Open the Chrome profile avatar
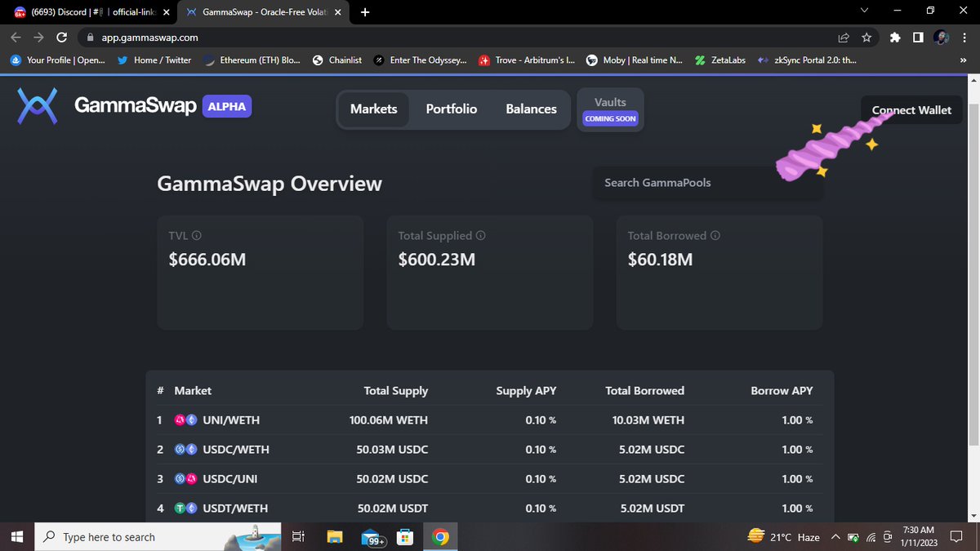Image resolution: width=980 pixels, height=551 pixels. [941, 38]
